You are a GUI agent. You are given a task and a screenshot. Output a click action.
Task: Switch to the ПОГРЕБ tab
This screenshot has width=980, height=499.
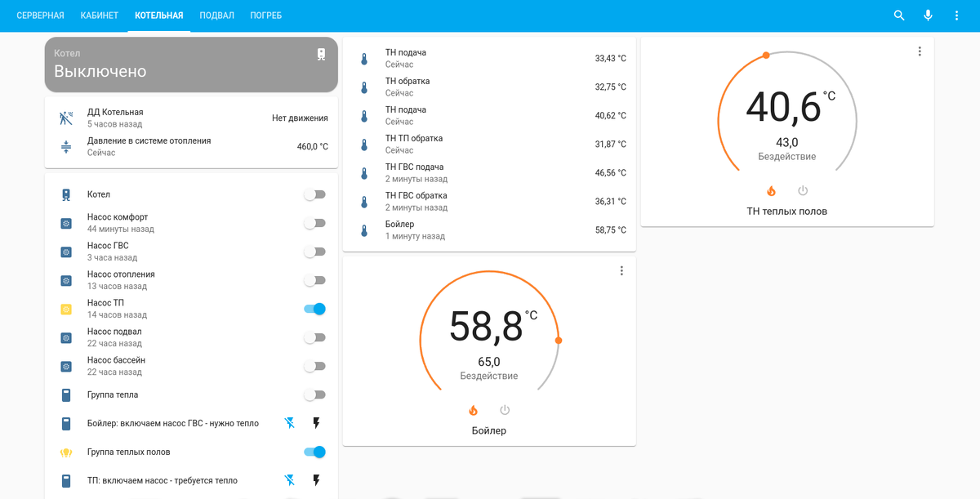point(267,16)
